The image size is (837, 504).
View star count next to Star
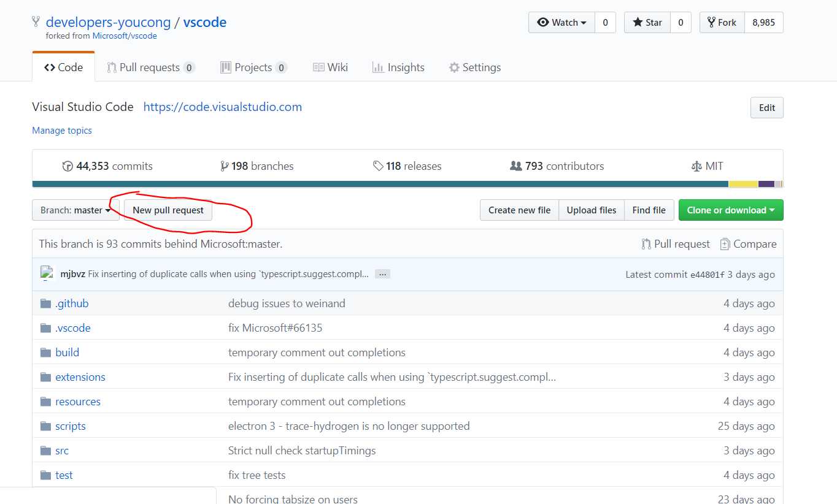[x=681, y=23]
